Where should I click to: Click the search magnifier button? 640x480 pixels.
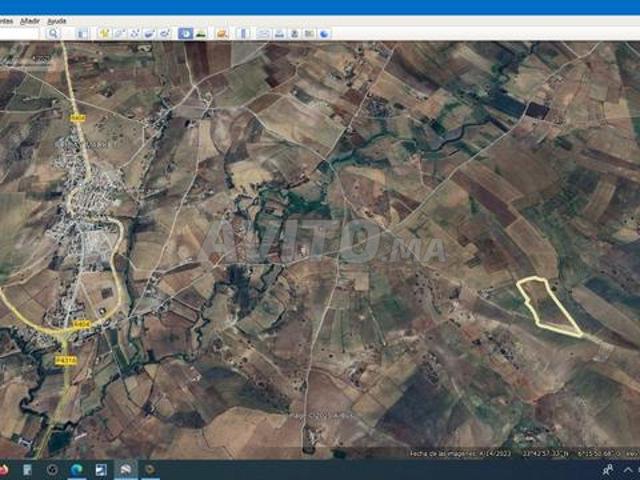pyautogui.click(x=54, y=33)
